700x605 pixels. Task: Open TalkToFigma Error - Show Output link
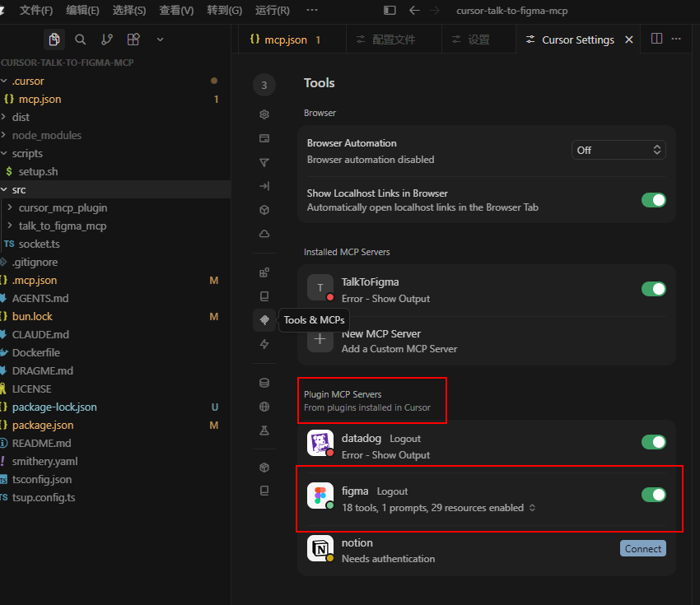point(385,299)
